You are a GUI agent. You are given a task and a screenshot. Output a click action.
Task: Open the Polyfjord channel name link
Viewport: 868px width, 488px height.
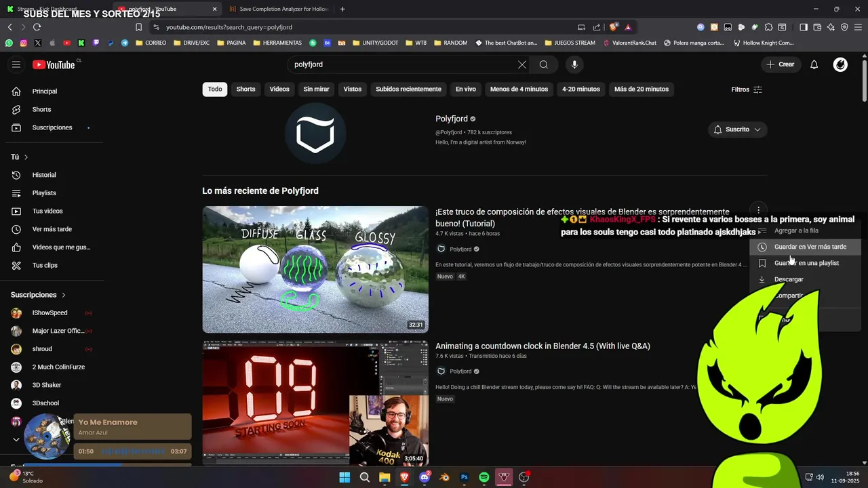452,119
